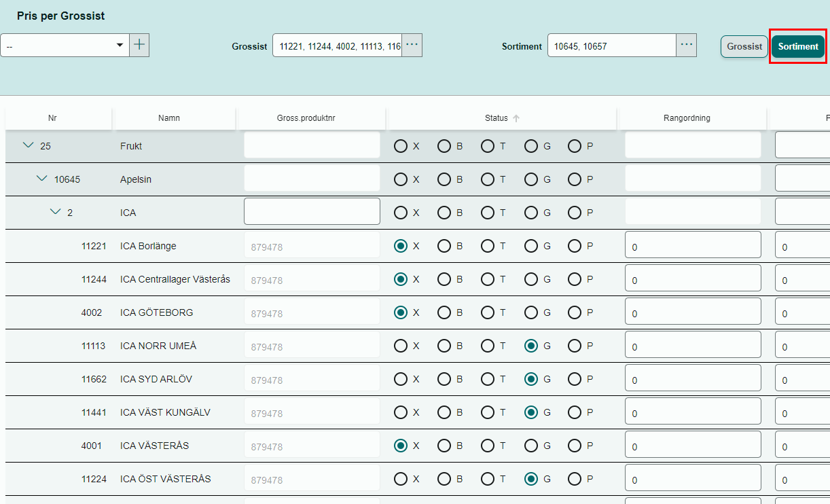
Task: Select status X for ICA ÖST VÄSTERÅS
Action: (x=401, y=479)
